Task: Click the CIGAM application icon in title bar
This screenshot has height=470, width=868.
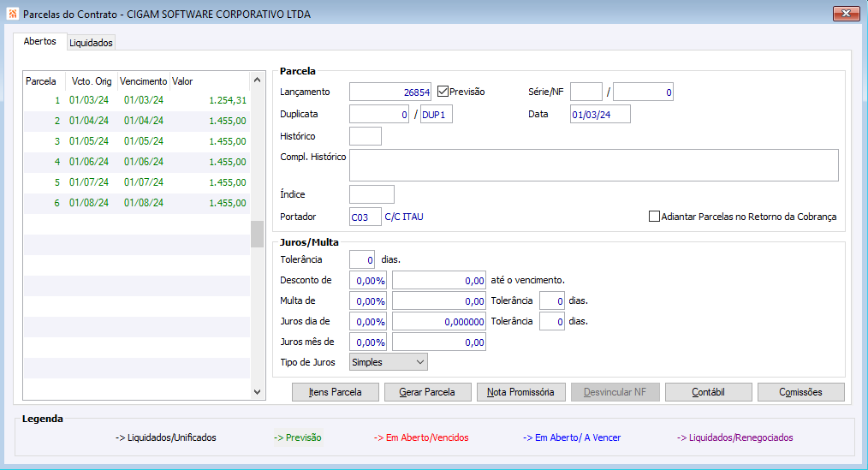Action: tap(12, 14)
